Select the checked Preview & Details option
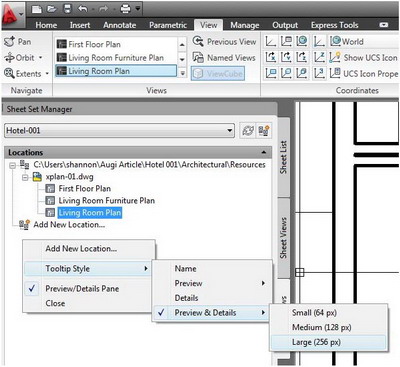The image size is (400, 367). click(211, 313)
